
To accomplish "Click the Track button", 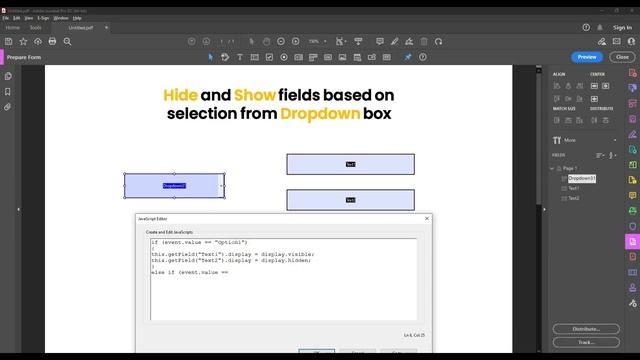I will [586, 342].
